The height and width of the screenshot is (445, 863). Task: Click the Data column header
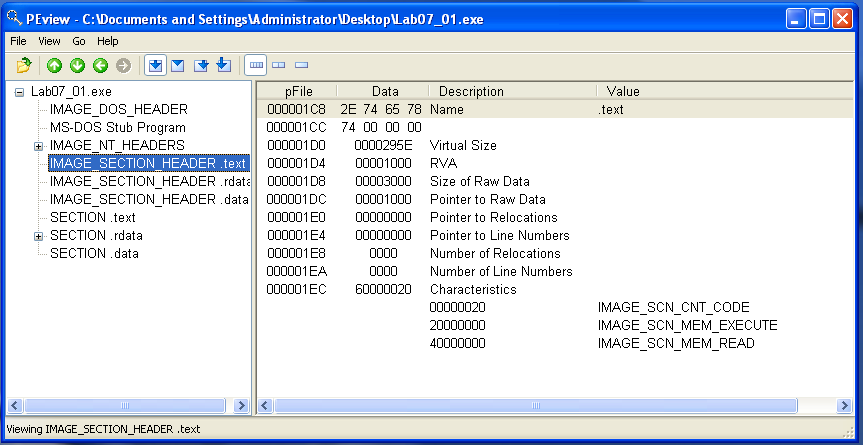coord(384,91)
